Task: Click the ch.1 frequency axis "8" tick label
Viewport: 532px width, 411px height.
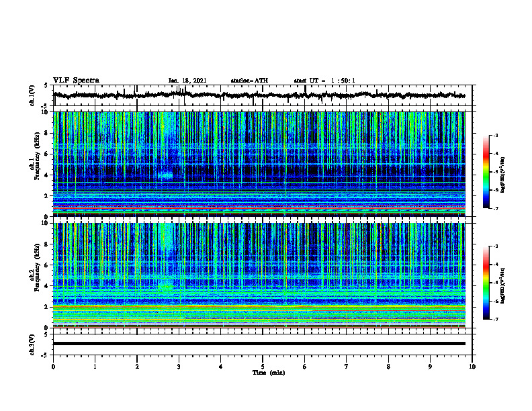Action: pos(46,133)
